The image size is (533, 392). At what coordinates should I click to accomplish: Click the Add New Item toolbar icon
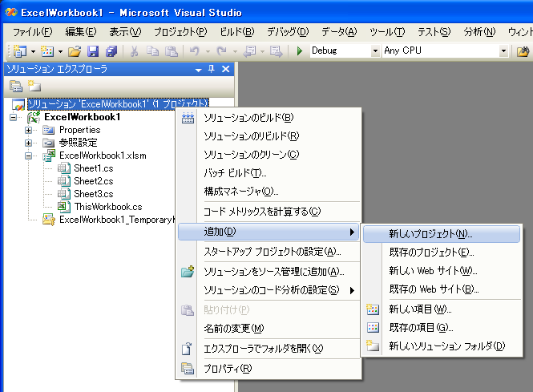tap(47, 51)
